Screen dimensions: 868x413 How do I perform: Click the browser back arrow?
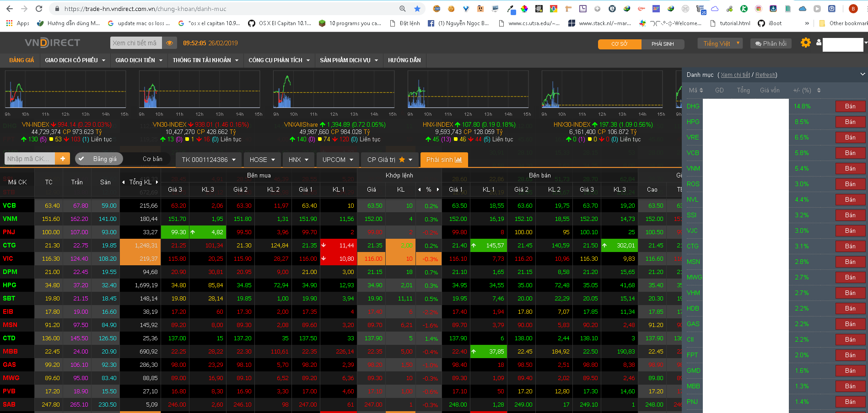tap(10, 9)
